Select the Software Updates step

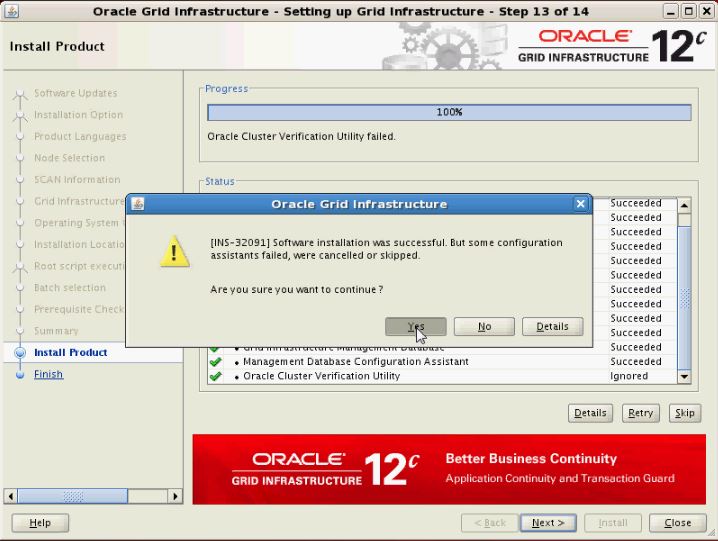76,93
